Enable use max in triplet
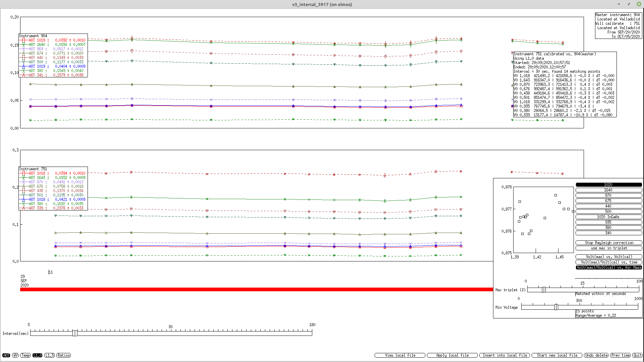644x362 pixels. click(609, 248)
